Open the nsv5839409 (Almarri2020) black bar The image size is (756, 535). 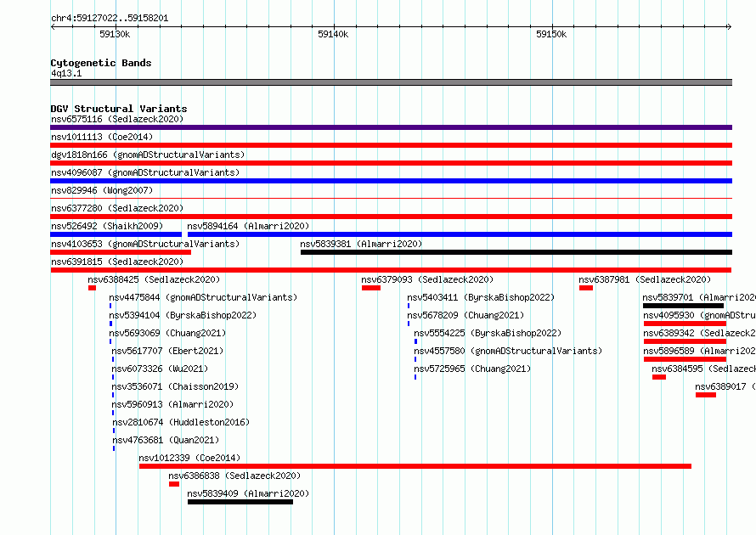(x=240, y=502)
